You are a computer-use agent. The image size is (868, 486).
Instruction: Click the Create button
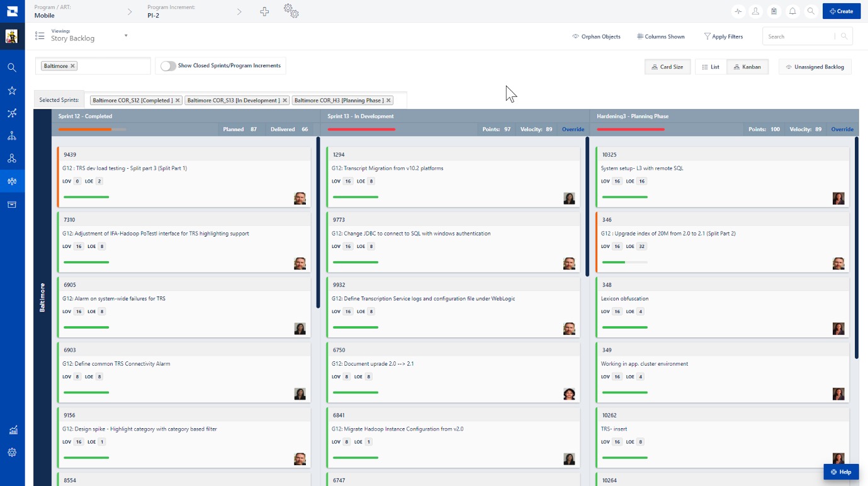tap(842, 11)
